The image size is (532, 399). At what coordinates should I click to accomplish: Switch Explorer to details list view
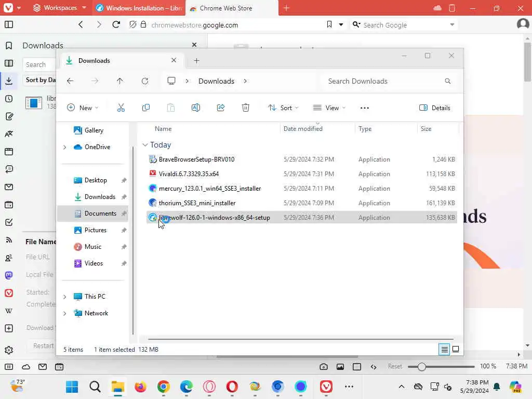[445, 349]
